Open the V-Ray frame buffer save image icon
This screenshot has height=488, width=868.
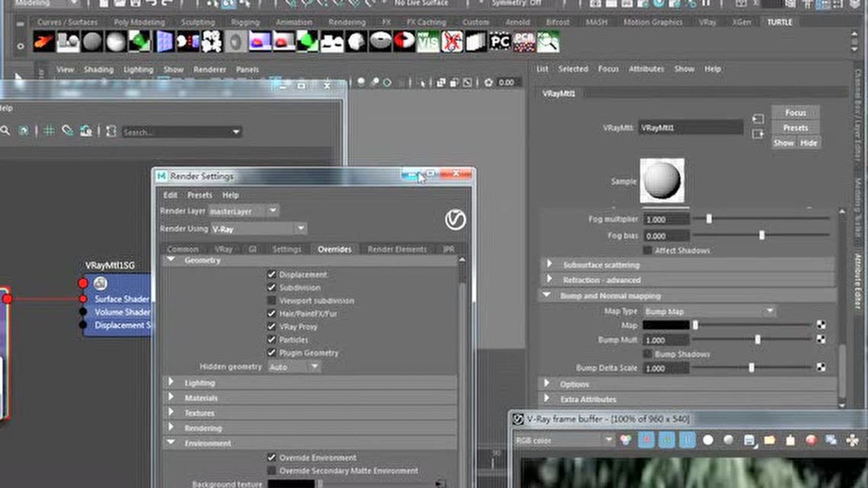pyautogui.click(x=749, y=441)
